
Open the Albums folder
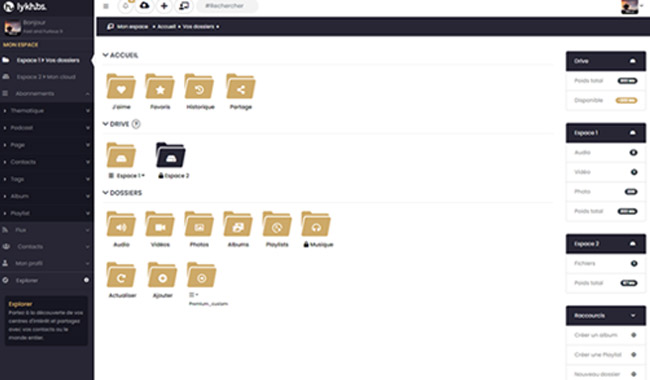(x=238, y=224)
